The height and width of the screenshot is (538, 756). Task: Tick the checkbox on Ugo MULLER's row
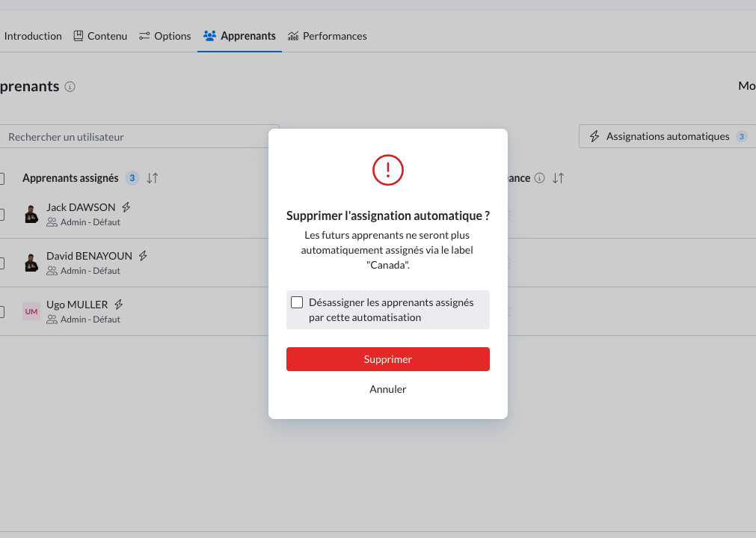pos(1,312)
